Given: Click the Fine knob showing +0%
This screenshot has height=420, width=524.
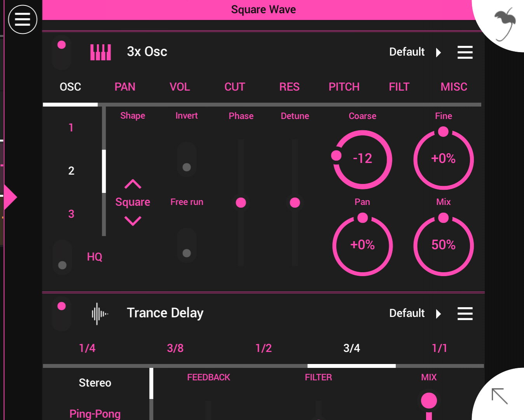Looking at the screenshot, I should (x=444, y=159).
